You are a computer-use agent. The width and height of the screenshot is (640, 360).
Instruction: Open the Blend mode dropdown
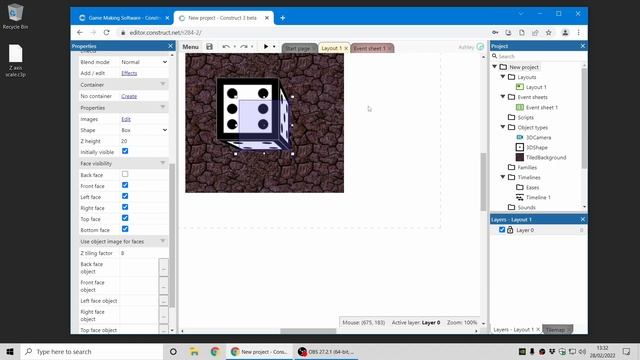tap(144, 62)
